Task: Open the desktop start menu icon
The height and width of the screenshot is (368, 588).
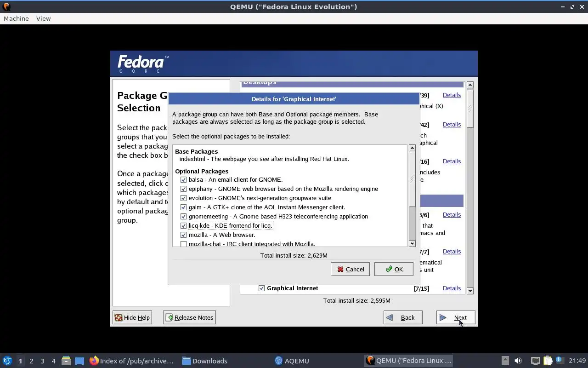Action: [7, 361]
